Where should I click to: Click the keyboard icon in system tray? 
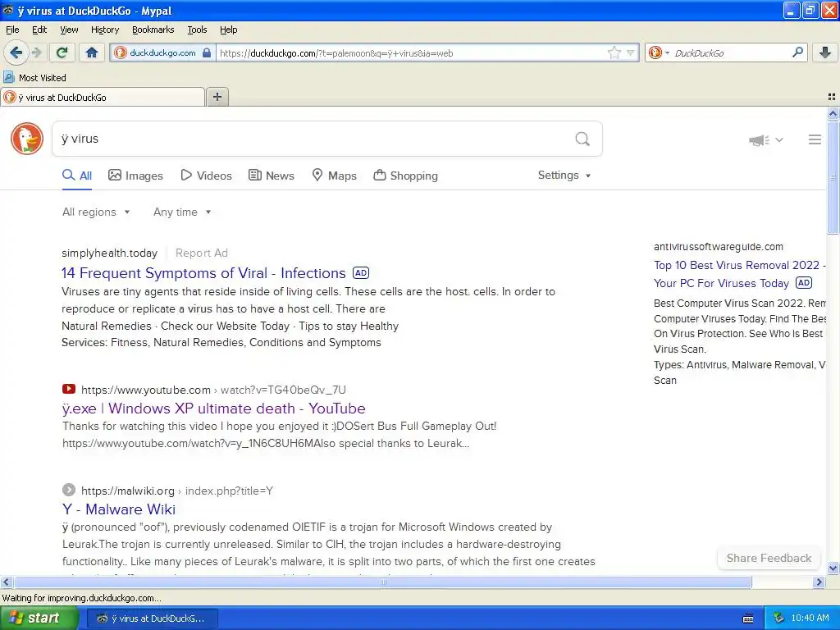click(748, 619)
